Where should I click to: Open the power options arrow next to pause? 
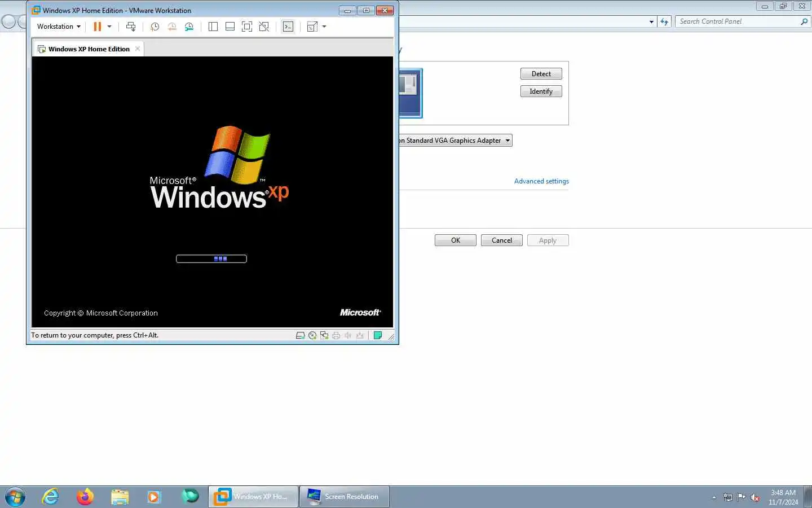click(109, 27)
